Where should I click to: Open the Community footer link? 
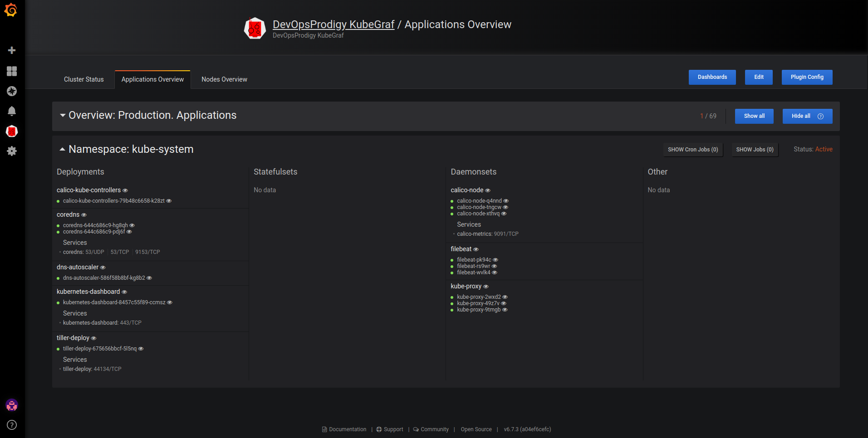coord(431,429)
